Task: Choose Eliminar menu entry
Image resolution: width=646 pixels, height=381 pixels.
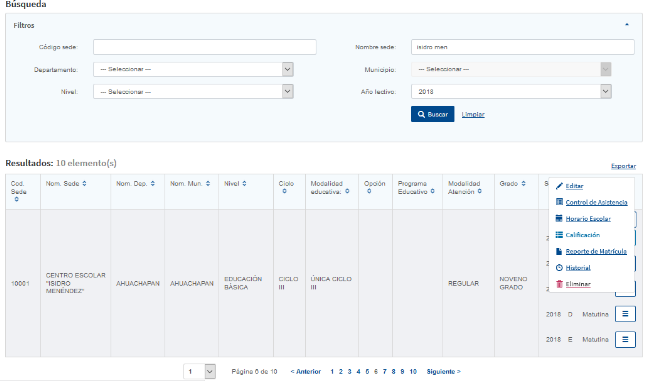Action: (x=578, y=284)
